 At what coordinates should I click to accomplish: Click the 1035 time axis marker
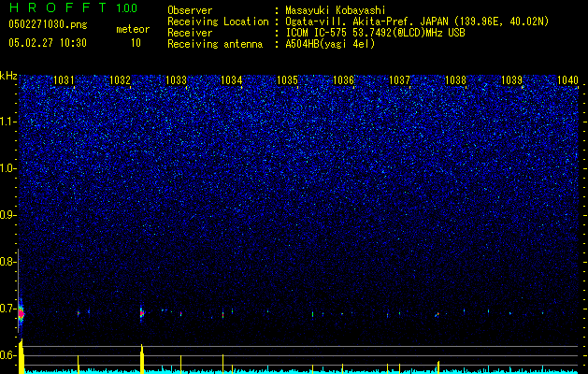[x=287, y=79]
